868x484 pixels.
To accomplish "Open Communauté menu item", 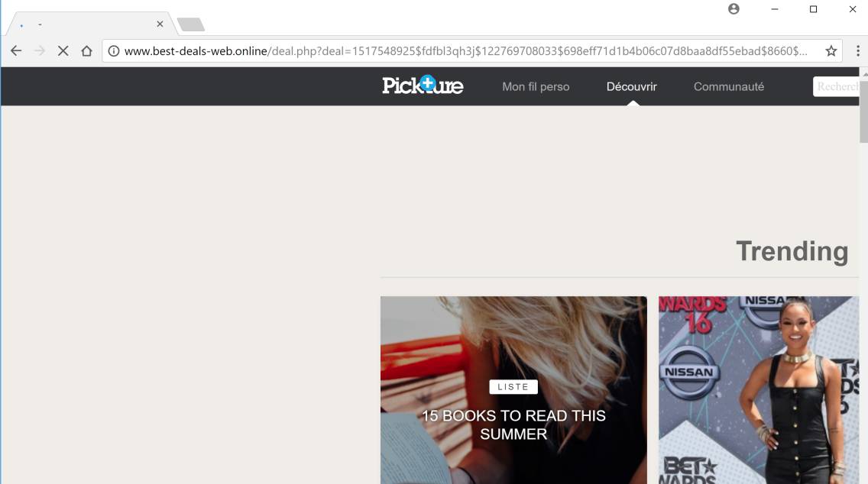I will 728,86.
